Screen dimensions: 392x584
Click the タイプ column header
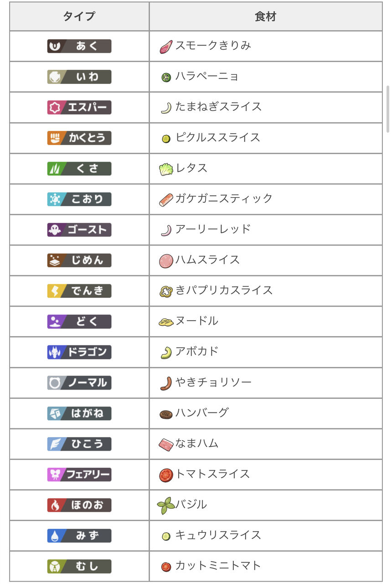79,16
